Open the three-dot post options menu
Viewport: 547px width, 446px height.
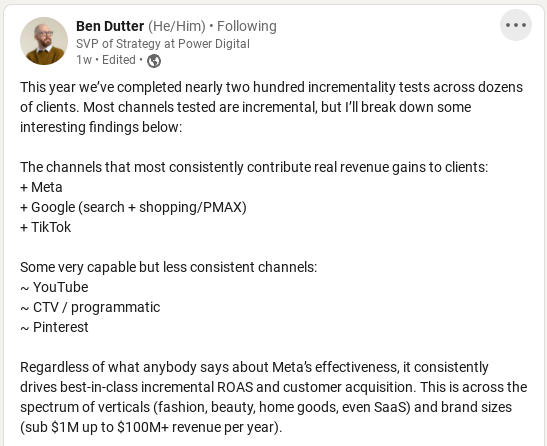[x=516, y=25]
